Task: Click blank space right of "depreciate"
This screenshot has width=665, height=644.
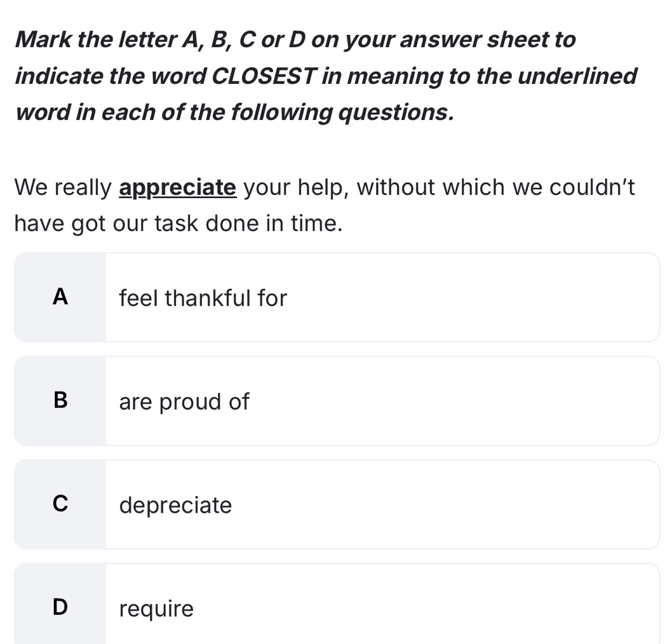Action: click(445, 506)
